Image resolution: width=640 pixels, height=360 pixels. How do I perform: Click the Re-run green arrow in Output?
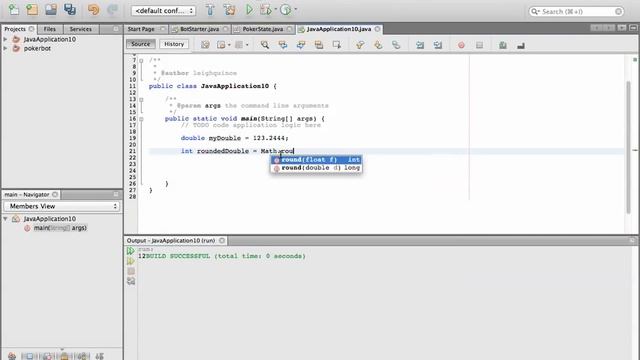(131, 251)
